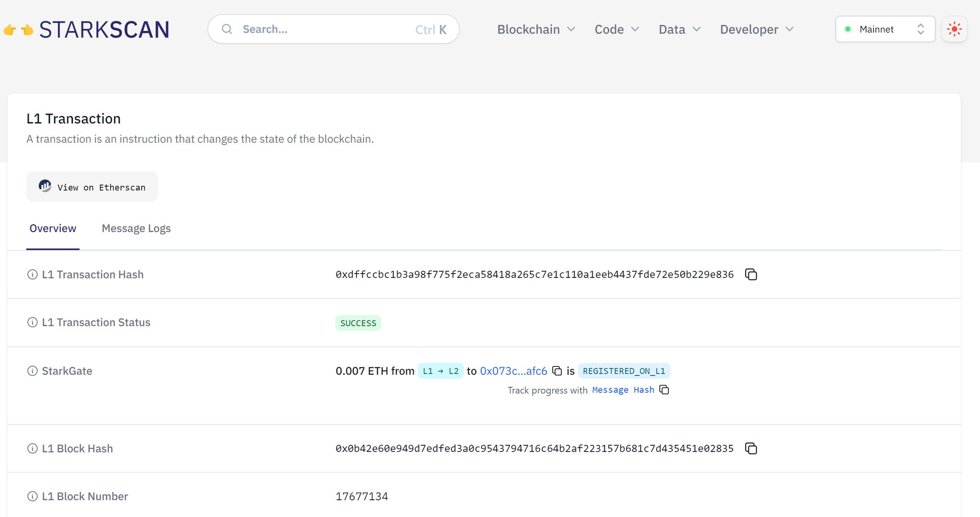Viewport: 980px width, 517px height.
Task: Focus the Search input field
Action: [x=334, y=29]
